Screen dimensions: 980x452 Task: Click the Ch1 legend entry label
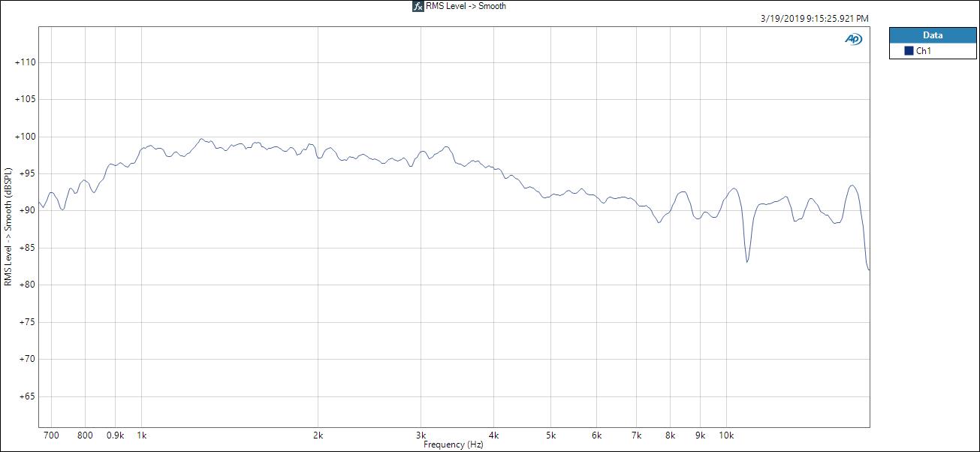(924, 51)
